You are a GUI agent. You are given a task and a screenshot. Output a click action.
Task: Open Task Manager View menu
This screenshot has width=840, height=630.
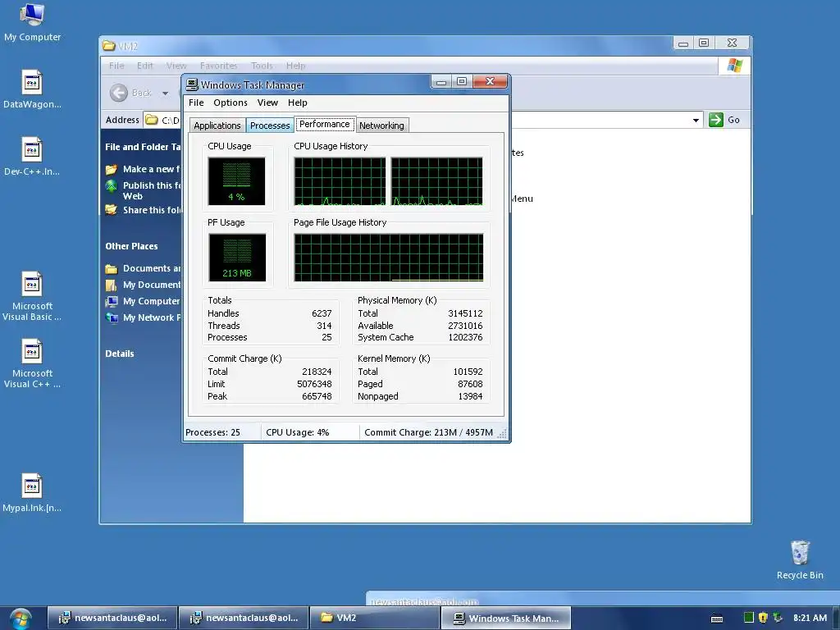pos(267,103)
